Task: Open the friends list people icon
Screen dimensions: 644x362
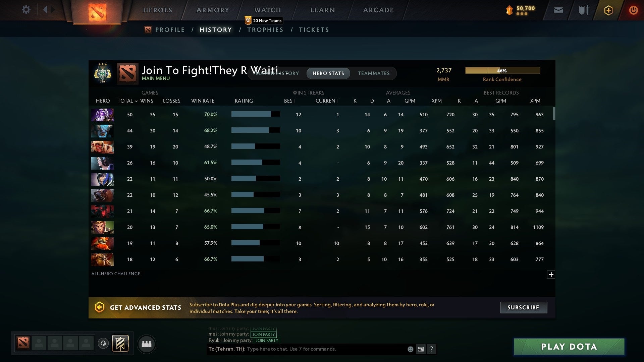Action: point(147,344)
